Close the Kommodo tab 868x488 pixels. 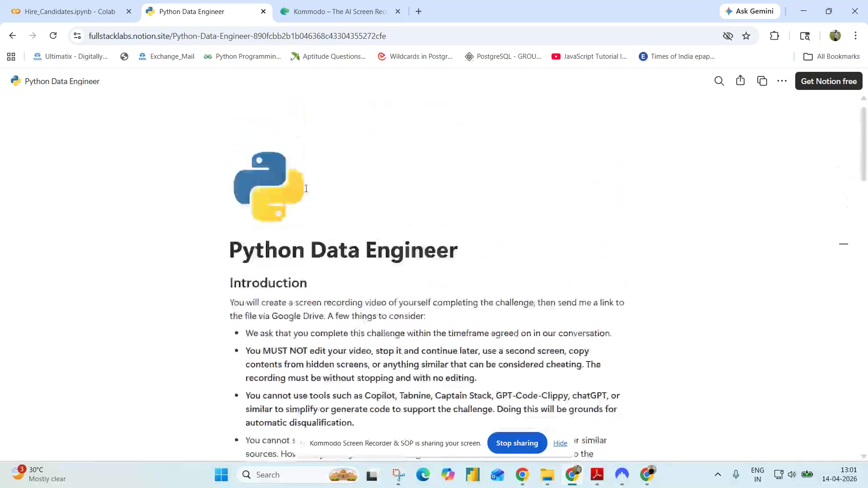[398, 11]
